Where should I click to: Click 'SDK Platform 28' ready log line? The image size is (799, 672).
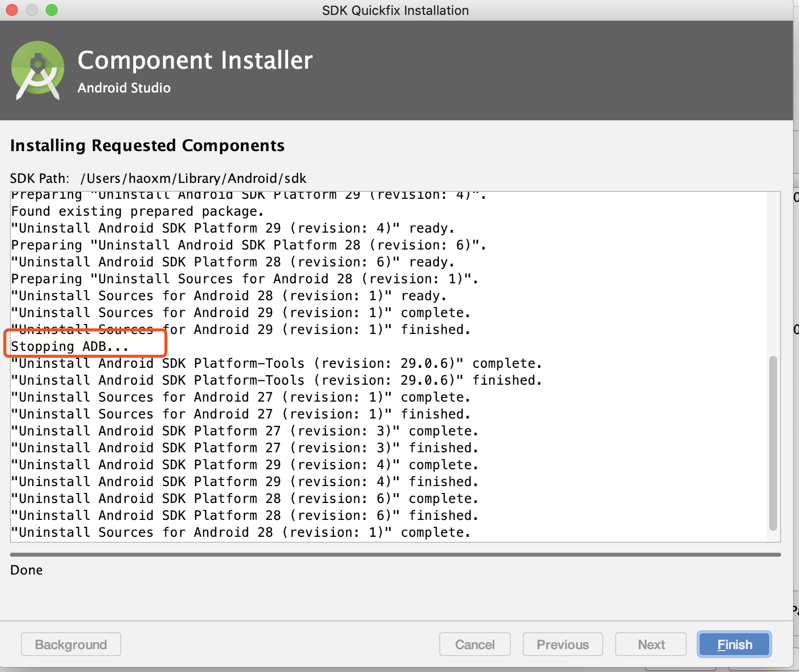tap(233, 262)
